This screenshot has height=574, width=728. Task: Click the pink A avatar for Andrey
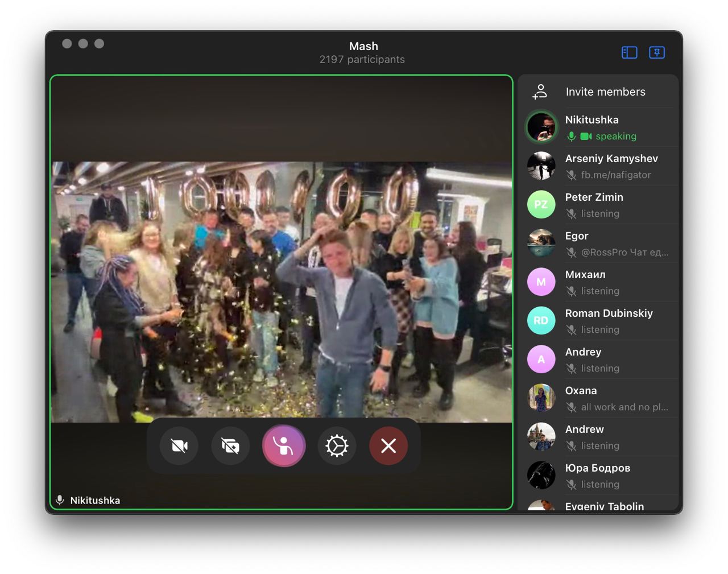click(541, 359)
